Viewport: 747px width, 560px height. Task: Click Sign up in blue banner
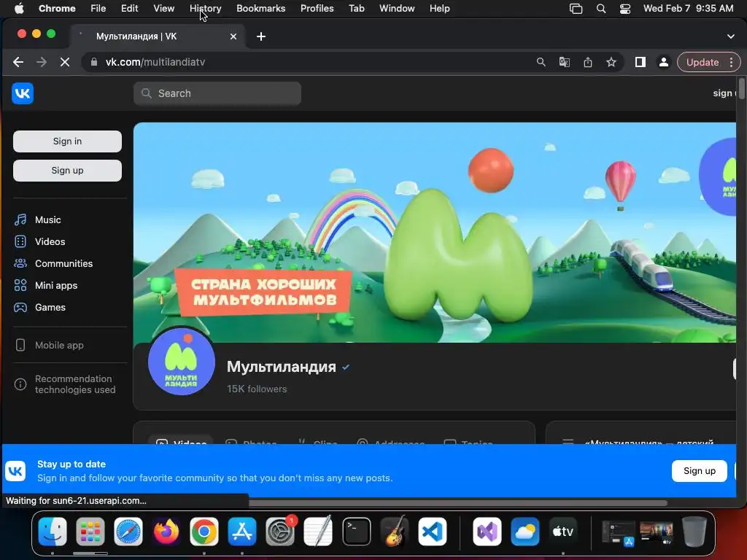tap(699, 471)
